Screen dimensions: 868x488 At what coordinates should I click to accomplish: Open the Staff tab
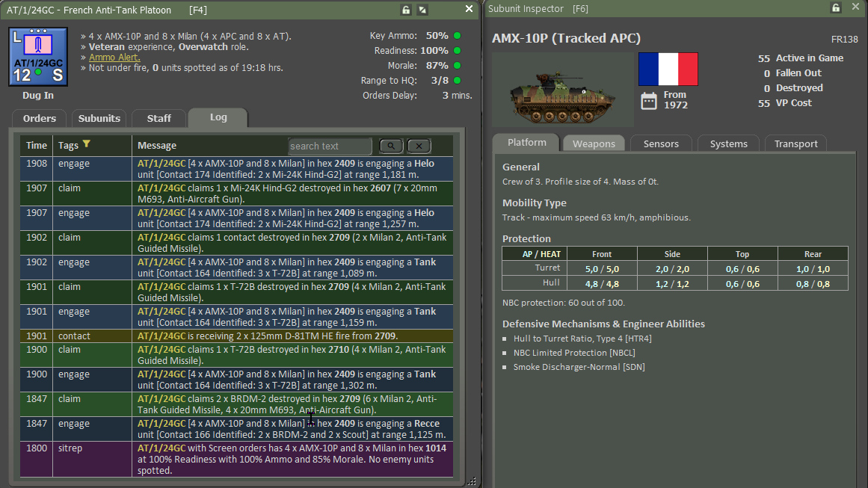tap(159, 118)
